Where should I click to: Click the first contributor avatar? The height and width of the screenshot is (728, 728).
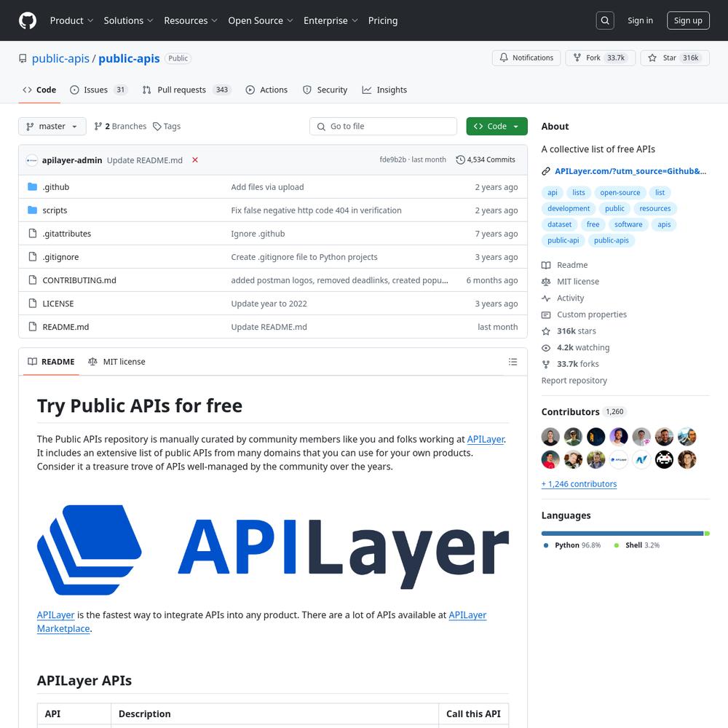550,436
